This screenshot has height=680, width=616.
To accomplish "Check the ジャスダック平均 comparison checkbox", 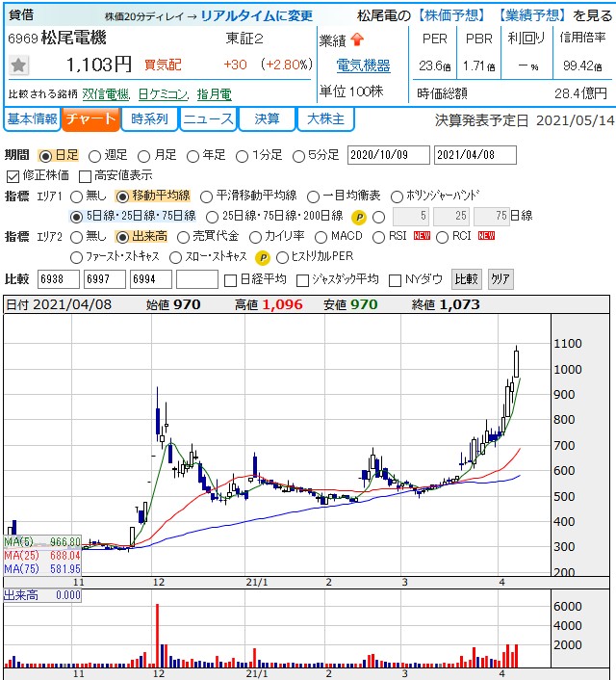I will pyautogui.click(x=302, y=280).
